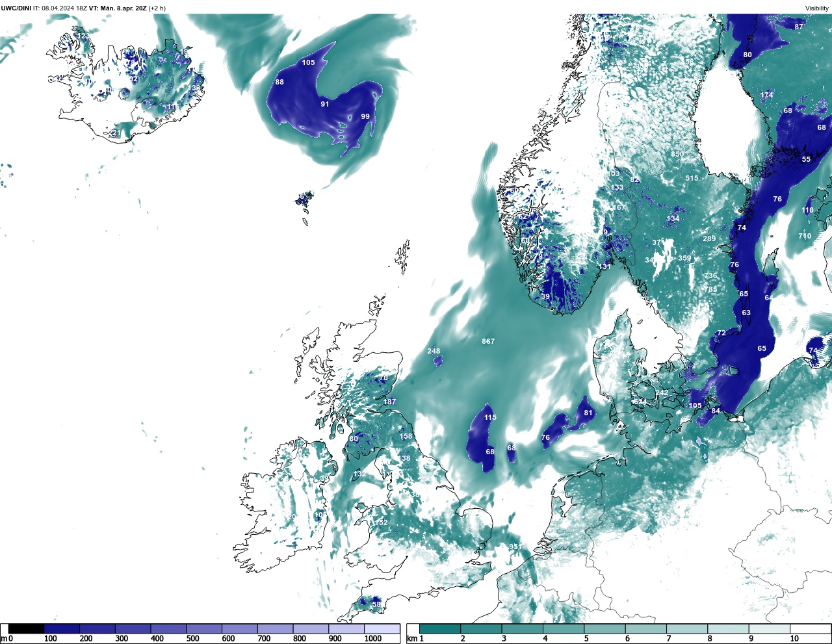Click the pale lavender 1000 m legend swatch
Viewport: 832px width, 644px height.
click(x=382, y=628)
